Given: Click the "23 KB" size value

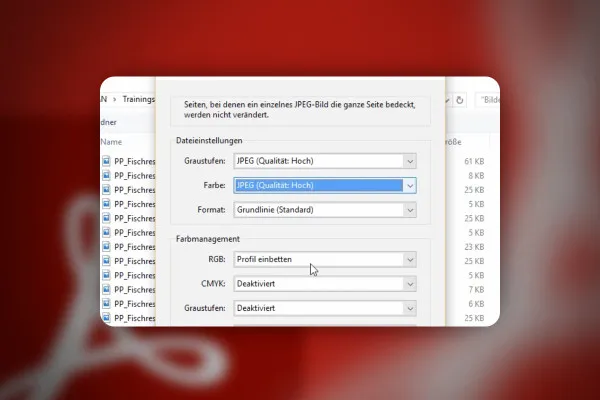Looking at the screenshot, I should pyautogui.click(x=474, y=247).
